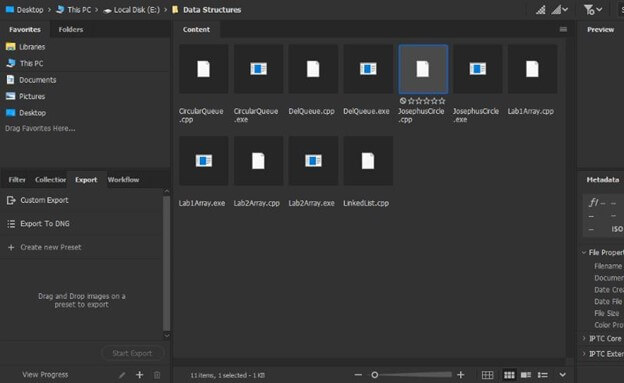624x383 pixels.
Task: Click the edit preset pencil icon
Action: 122,375
